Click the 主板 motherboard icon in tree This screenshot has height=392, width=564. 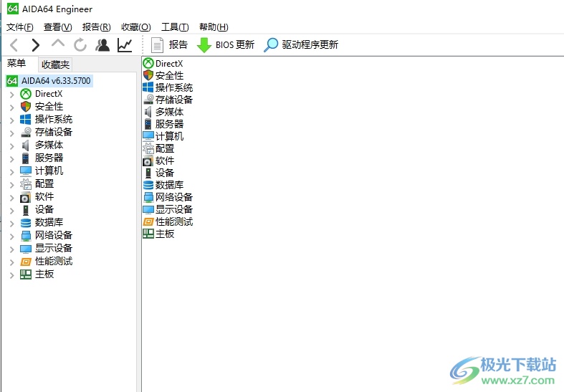26,274
